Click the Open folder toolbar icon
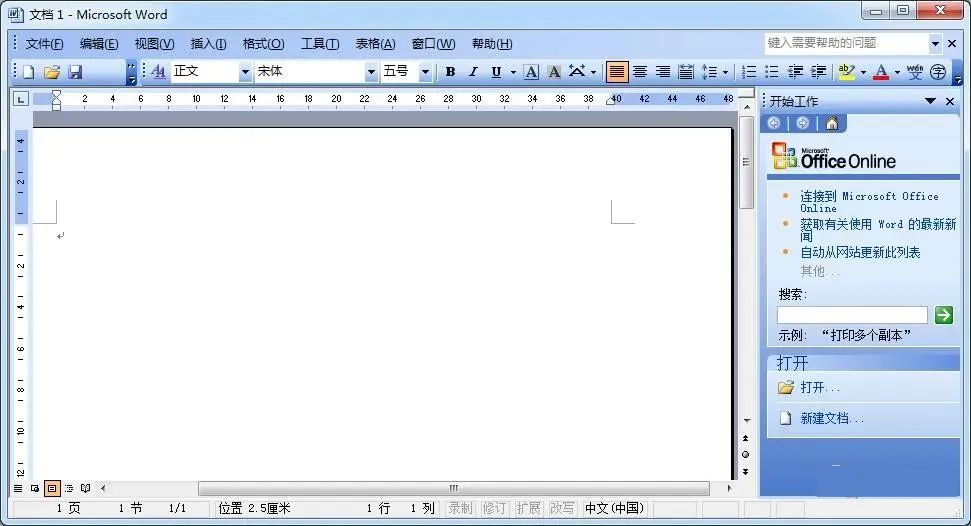Image resolution: width=971 pixels, height=526 pixels. [x=52, y=72]
